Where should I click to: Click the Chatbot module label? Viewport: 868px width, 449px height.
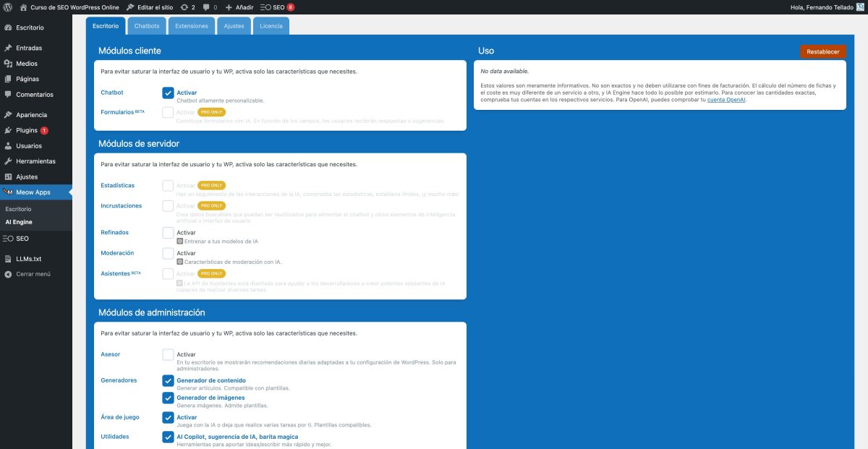click(x=112, y=93)
